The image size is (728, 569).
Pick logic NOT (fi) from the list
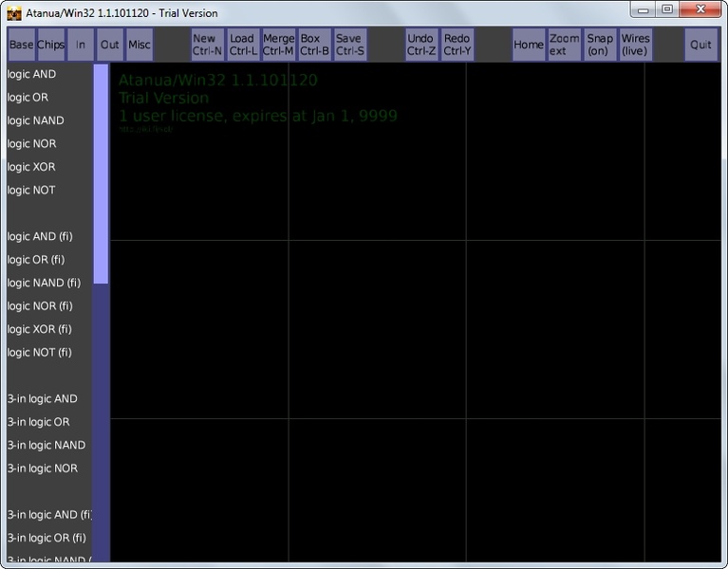40,353
